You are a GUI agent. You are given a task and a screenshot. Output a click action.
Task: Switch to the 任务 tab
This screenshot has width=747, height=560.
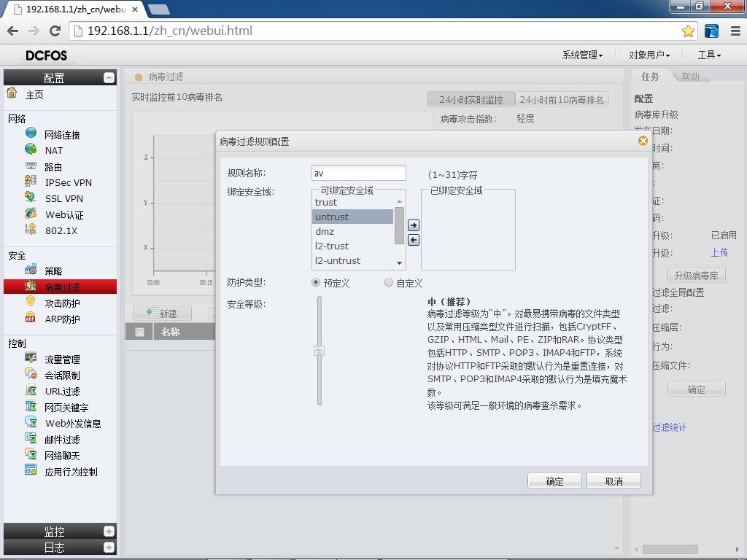click(x=650, y=76)
